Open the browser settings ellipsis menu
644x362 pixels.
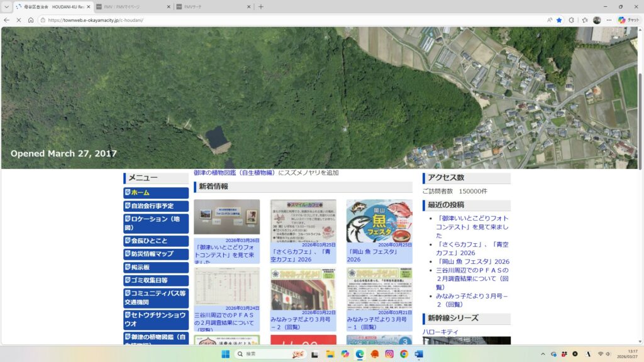coord(609,20)
